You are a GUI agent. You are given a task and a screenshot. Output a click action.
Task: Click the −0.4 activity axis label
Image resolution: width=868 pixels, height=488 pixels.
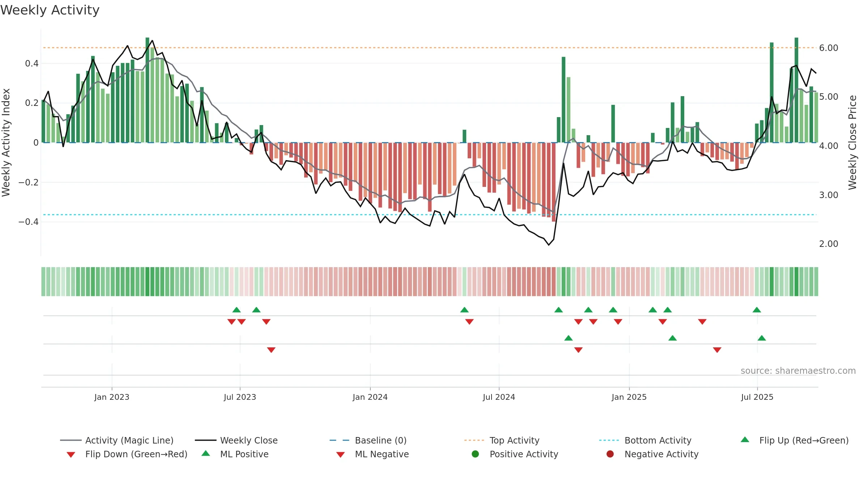coord(28,222)
